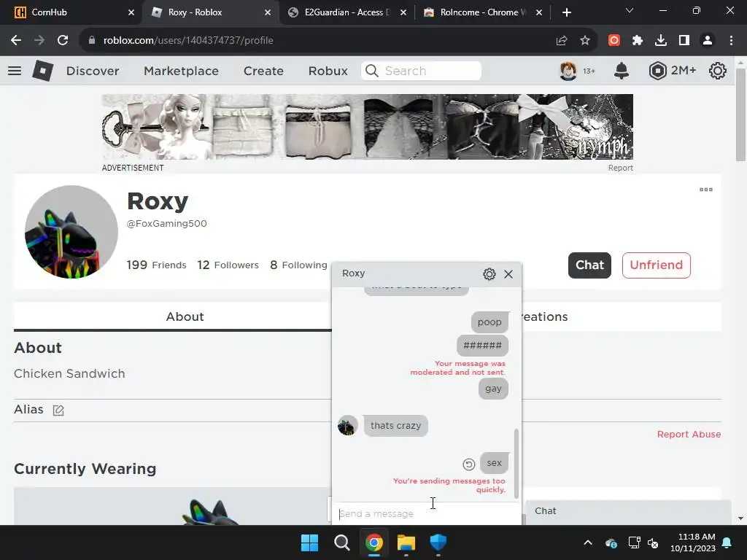This screenshot has height=560, width=747.
Task: Open the Marketplace page
Action: (181, 71)
